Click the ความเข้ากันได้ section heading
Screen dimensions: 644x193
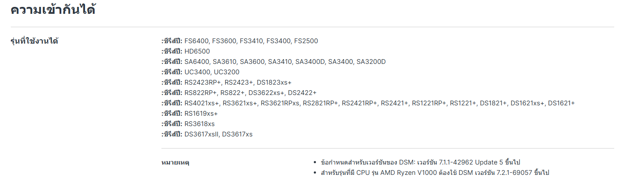point(53,10)
